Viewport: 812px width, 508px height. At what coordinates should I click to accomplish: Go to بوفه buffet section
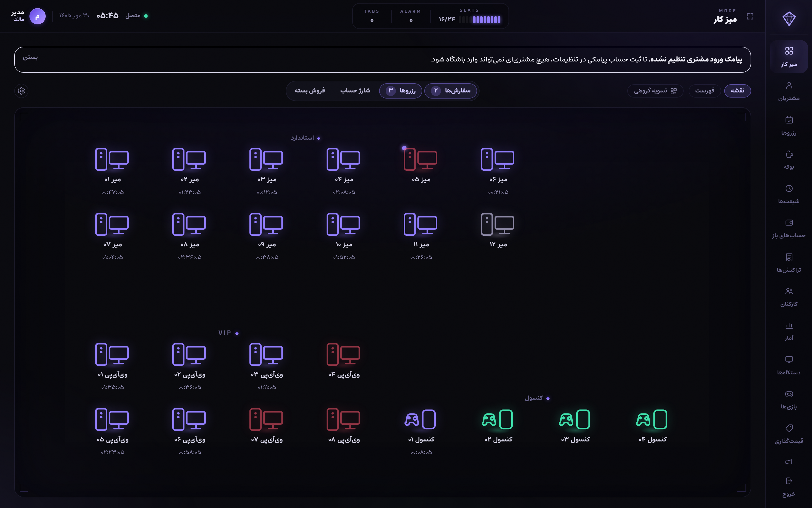tap(788, 160)
